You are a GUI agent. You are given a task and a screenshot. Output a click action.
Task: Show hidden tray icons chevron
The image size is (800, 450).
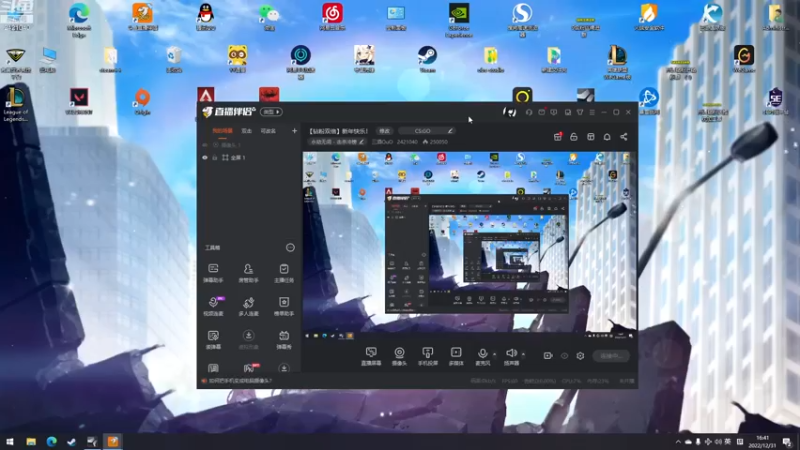[678, 442]
